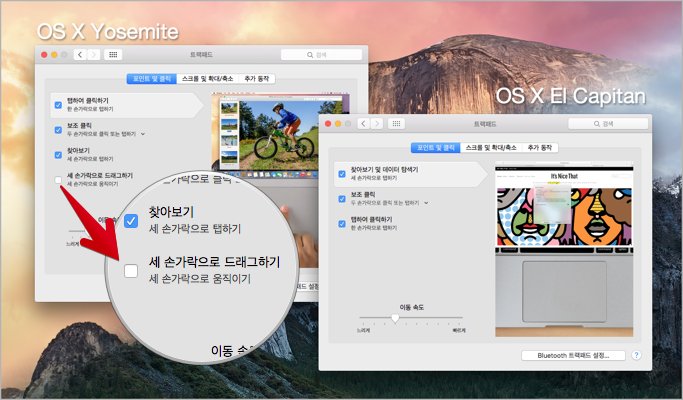Click the search field in Yosemite window
Image resolution: width=683 pixels, height=400 pixels.
click(x=321, y=54)
